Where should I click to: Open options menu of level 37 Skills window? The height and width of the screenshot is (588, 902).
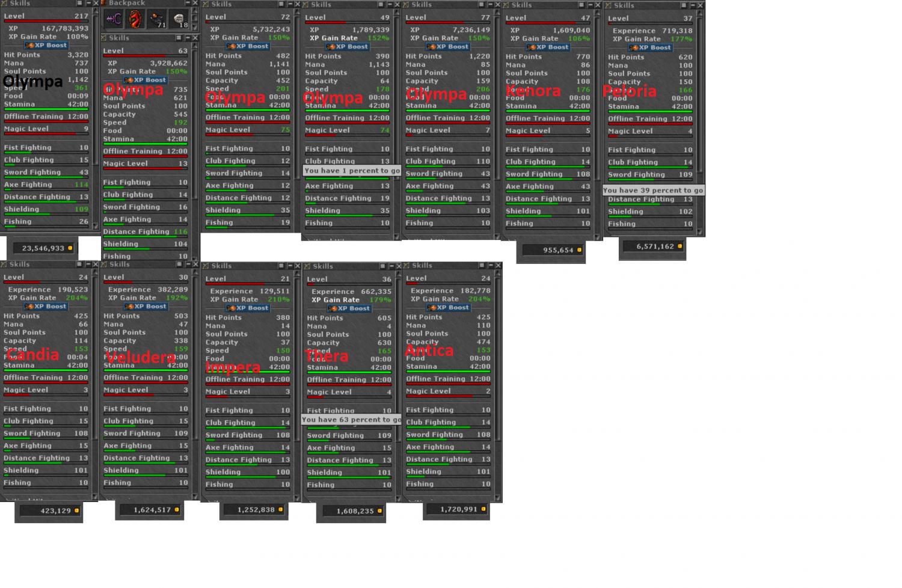pos(684,5)
